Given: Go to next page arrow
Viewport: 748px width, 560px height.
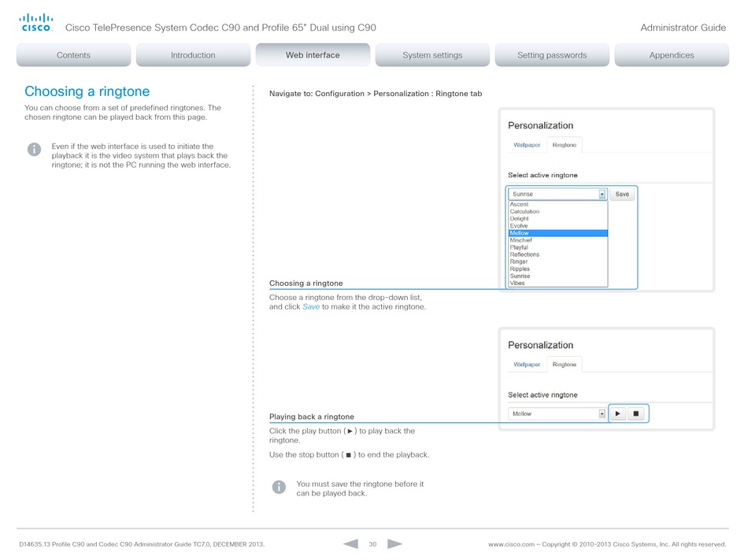Looking at the screenshot, I should pos(394,543).
